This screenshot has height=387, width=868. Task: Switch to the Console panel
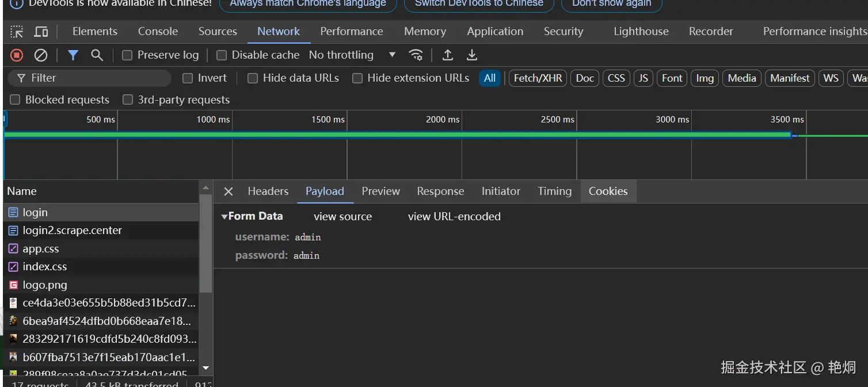(x=158, y=32)
